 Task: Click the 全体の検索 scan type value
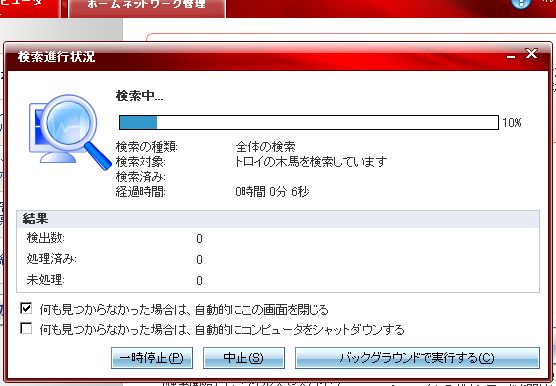click(x=265, y=146)
